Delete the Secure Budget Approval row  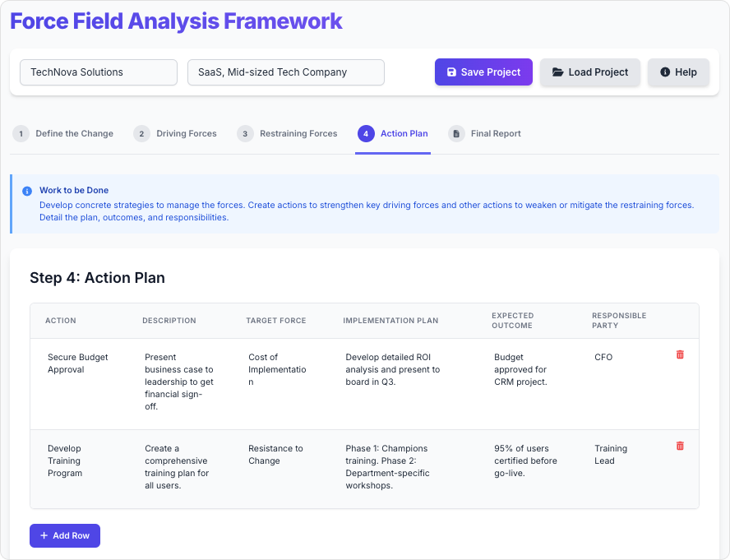(680, 354)
